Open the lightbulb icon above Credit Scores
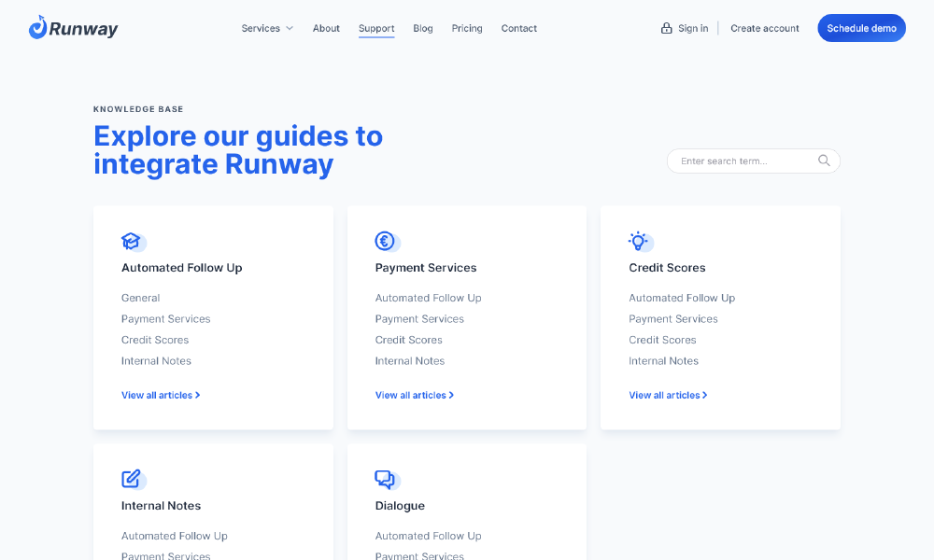Viewport: 934px width, 560px height. tap(639, 240)
